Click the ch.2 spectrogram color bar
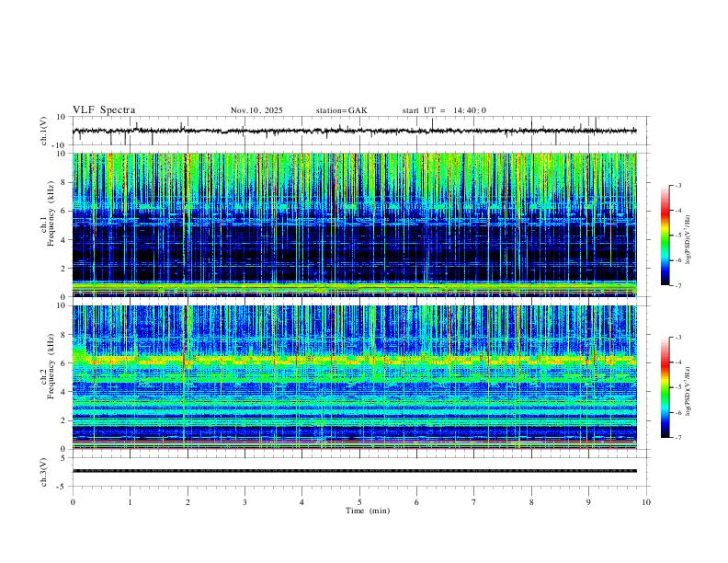The image size is (728, 563). (665, 387)
